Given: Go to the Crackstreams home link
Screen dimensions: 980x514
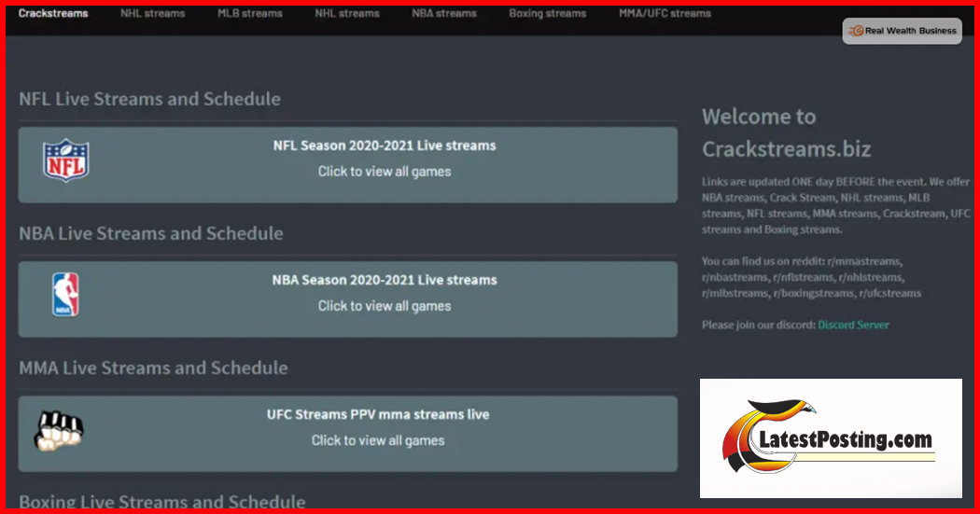Looking at the screenshot, I should [x=53, y=14].
